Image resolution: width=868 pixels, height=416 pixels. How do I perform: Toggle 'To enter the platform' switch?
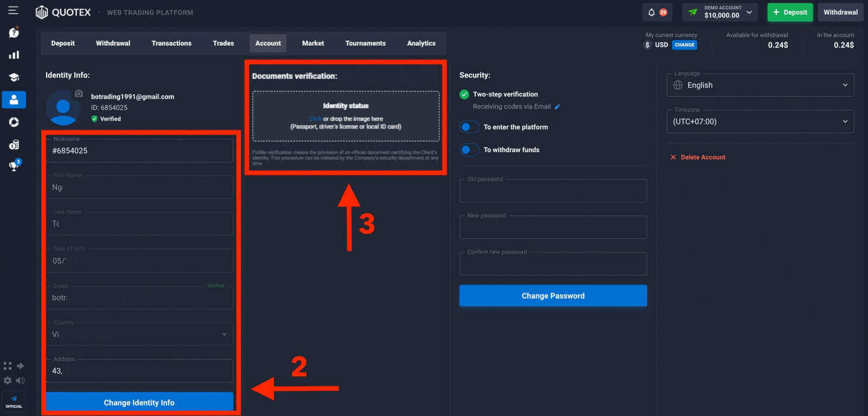click(469, 127)
